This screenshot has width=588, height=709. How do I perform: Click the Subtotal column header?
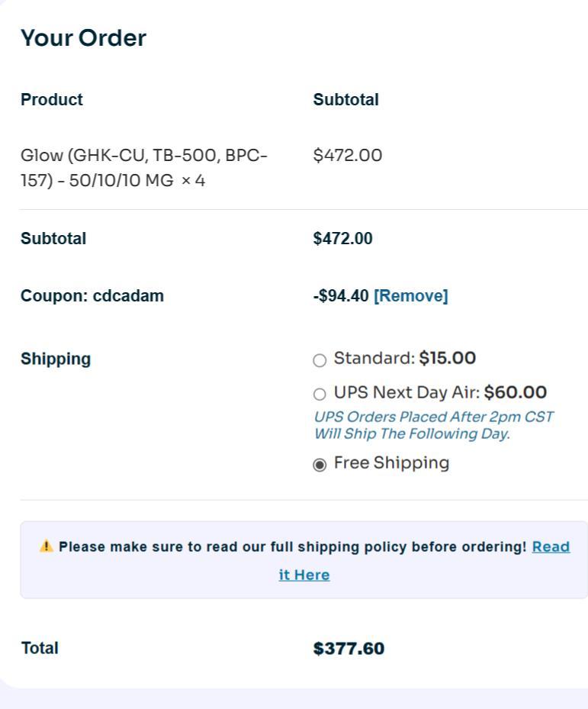pos(345,100)
